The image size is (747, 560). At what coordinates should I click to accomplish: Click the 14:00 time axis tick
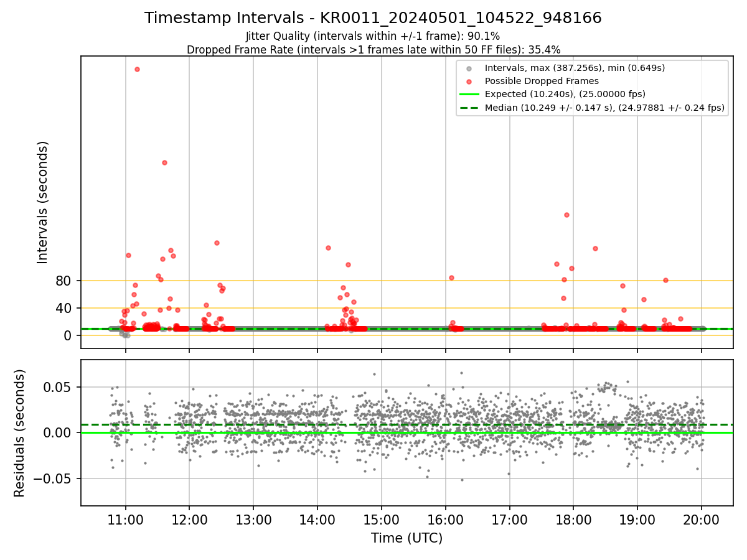tap(317, 519)
